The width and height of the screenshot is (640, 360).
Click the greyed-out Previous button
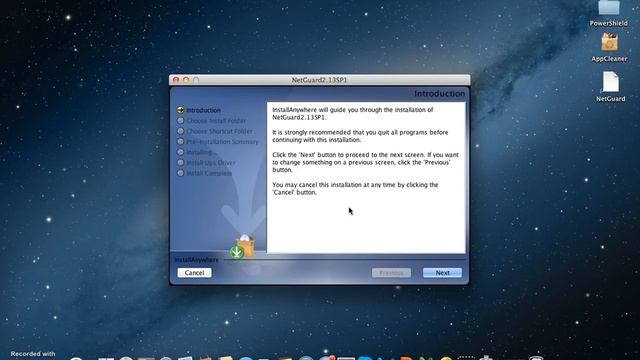coord(391,273)
